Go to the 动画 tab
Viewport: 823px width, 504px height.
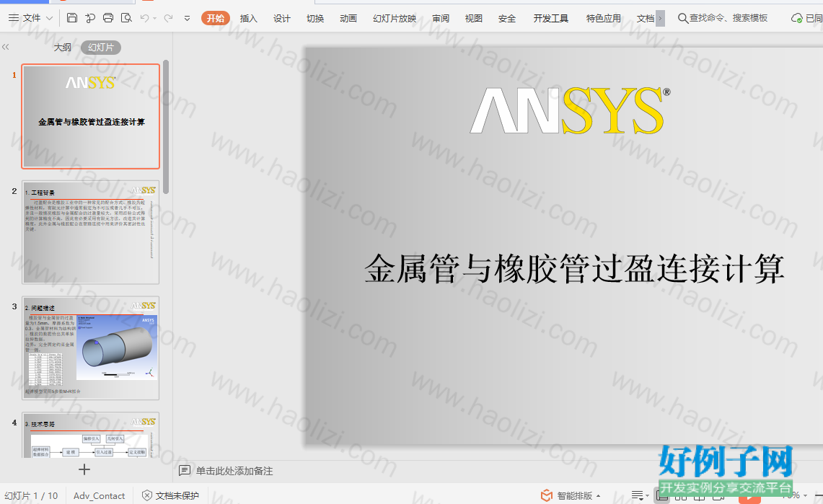(348, 18)
